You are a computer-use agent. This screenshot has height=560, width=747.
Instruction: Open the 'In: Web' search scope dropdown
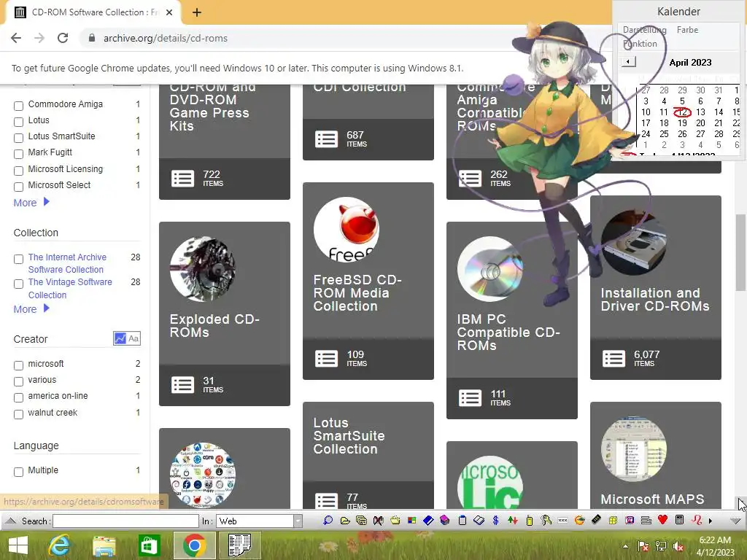point(298,521)
